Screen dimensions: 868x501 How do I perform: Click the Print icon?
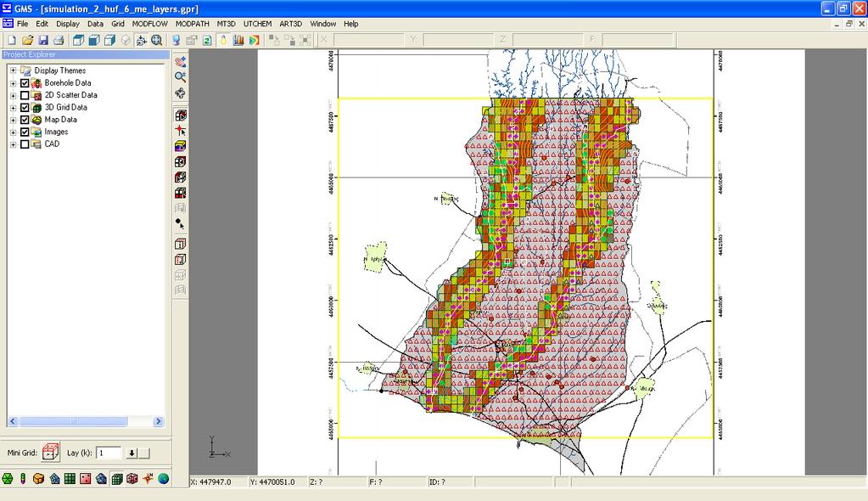59,40
